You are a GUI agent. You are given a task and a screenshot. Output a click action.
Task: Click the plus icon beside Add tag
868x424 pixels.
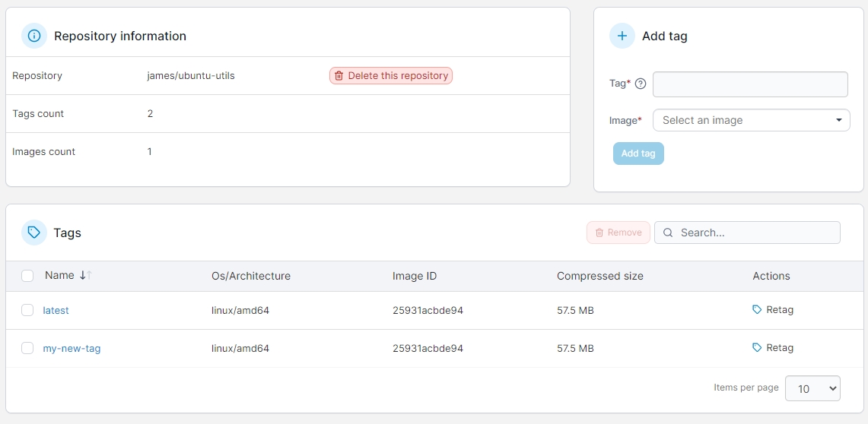pyautogui.click(x=622, y=36)
